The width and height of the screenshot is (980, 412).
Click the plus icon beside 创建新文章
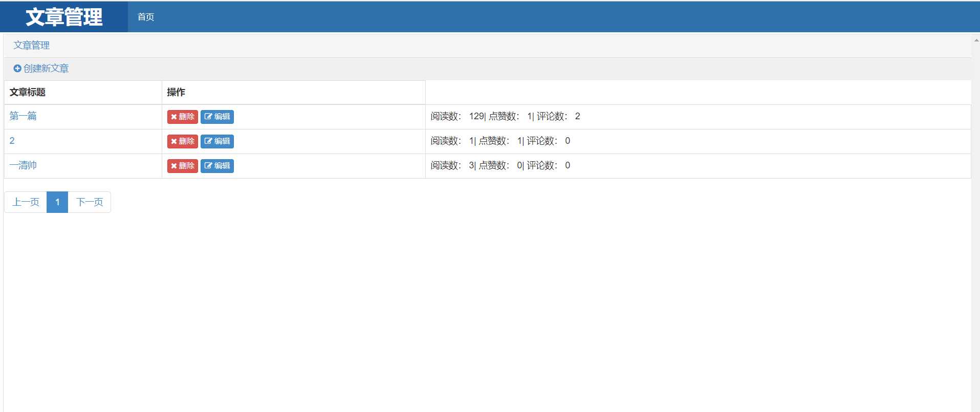pyautogui.click(x=17, y=68)
